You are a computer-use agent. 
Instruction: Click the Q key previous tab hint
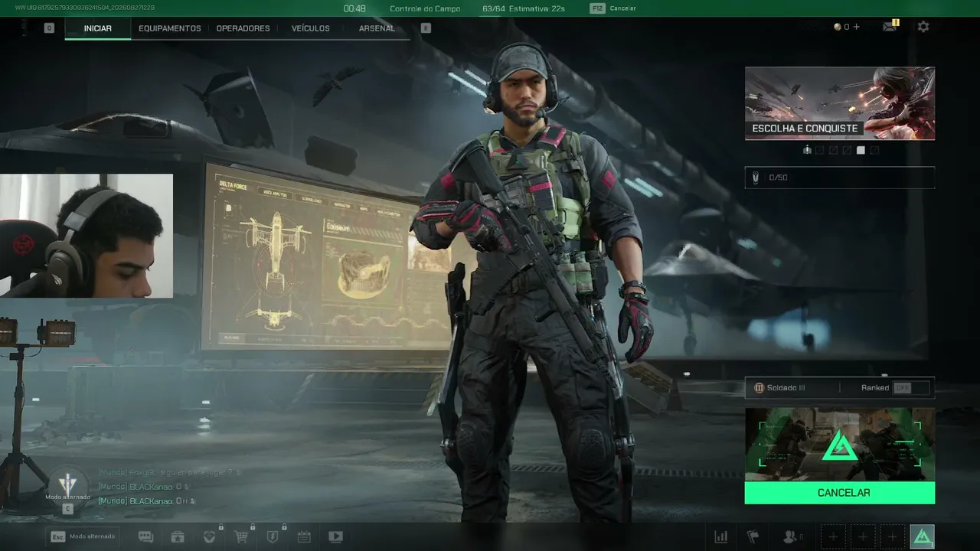click(x=49, y=28)
